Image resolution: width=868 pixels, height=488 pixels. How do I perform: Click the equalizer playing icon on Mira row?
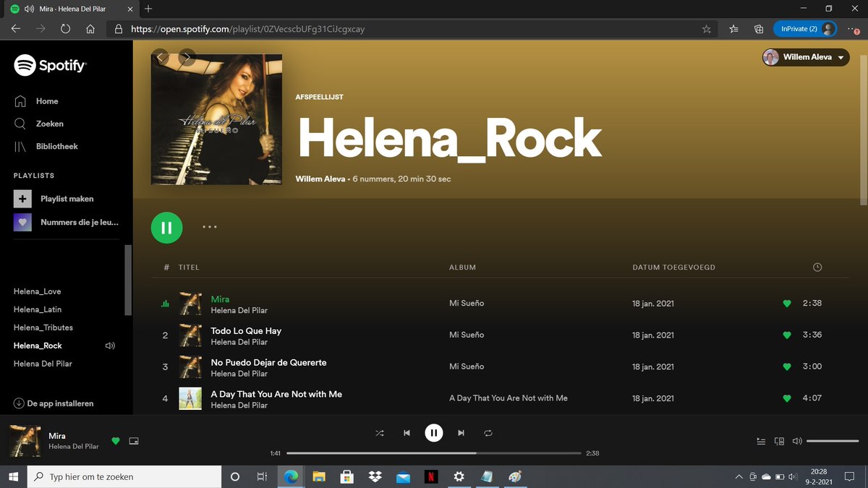[x=165, y=304]
